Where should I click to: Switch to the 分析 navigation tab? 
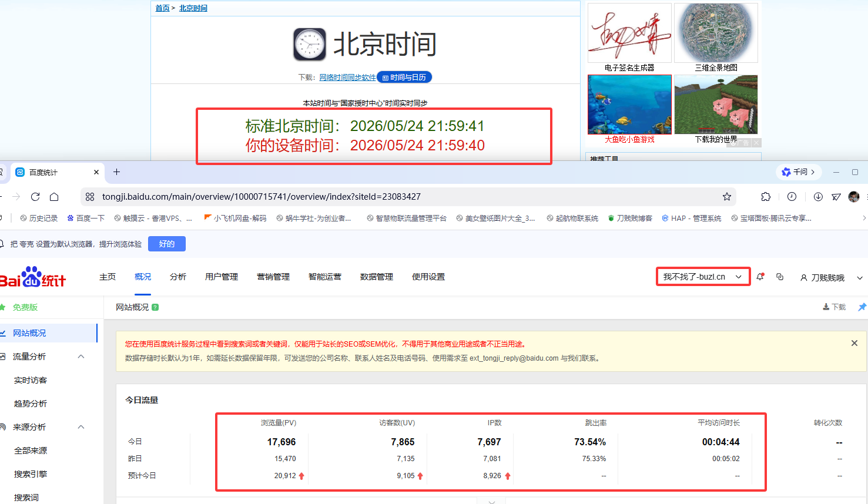[178, 277]
